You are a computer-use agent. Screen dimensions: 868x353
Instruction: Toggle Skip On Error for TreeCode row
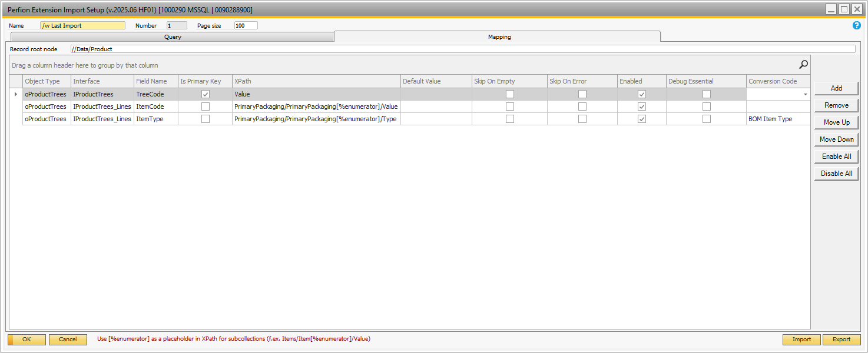(x=582, y=94)
